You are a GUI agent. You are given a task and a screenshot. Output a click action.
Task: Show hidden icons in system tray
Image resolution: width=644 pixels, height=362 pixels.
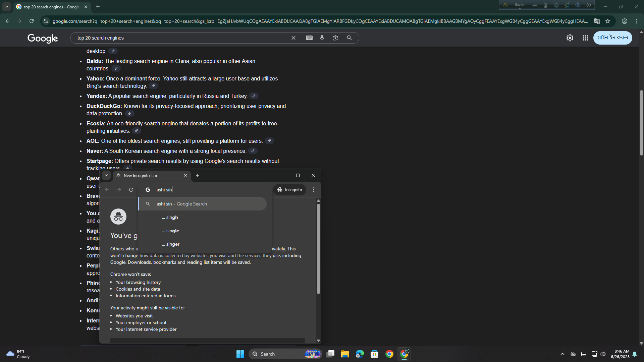click(562, 354)
